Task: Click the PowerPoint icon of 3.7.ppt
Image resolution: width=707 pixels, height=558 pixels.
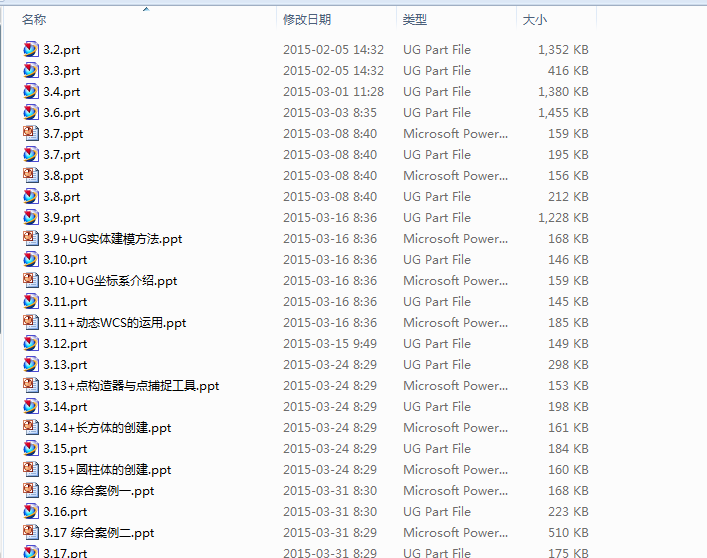Action: [31, 133]
